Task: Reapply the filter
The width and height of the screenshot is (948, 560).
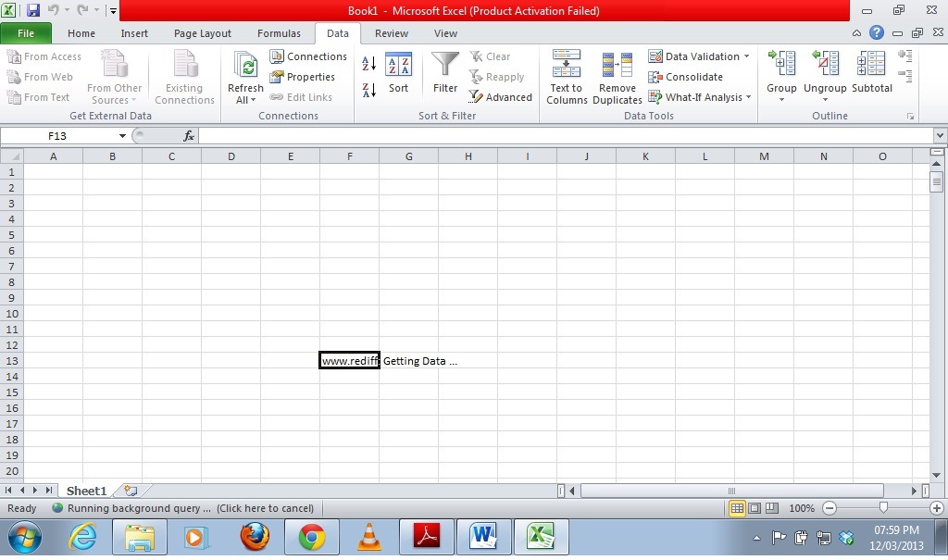Action: [x=497, y=77]
